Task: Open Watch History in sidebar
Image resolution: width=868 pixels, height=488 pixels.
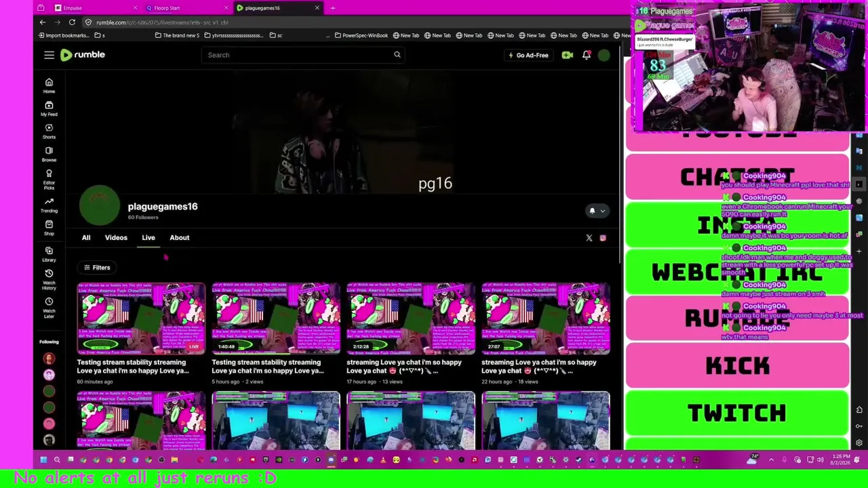Action: click(x=49, y=279)
